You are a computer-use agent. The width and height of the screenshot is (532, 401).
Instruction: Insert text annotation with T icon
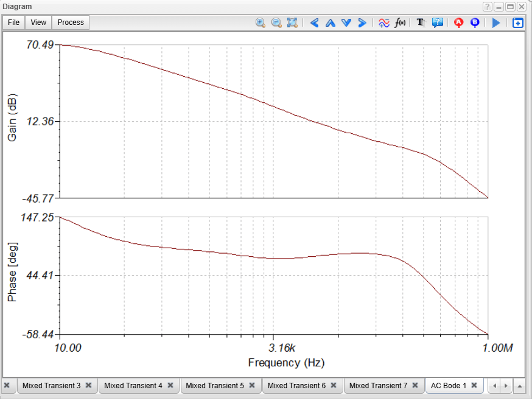(421, 23)
